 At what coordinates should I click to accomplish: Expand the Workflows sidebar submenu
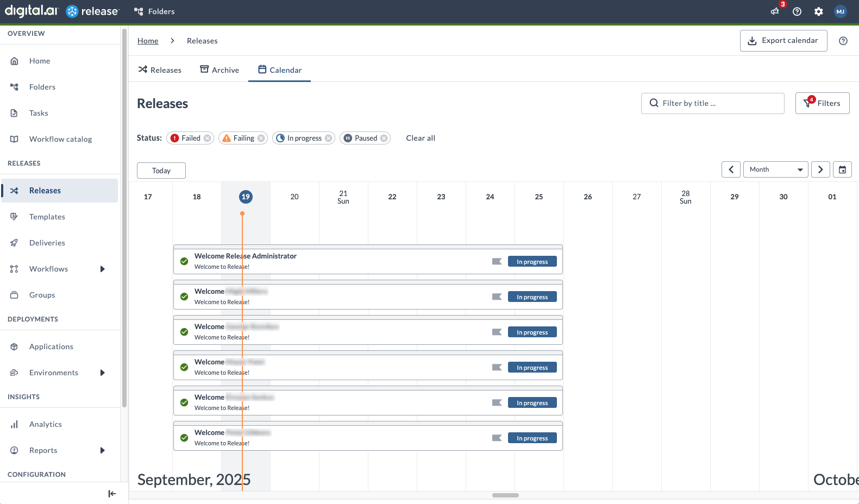102,269
